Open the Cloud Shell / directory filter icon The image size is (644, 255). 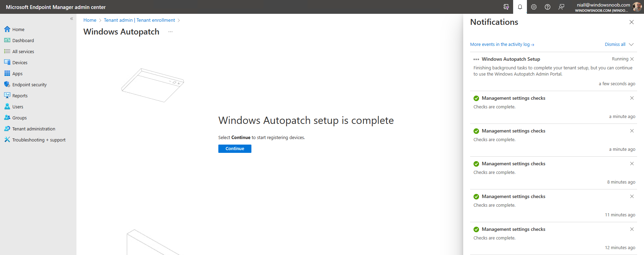click(506, 7)
